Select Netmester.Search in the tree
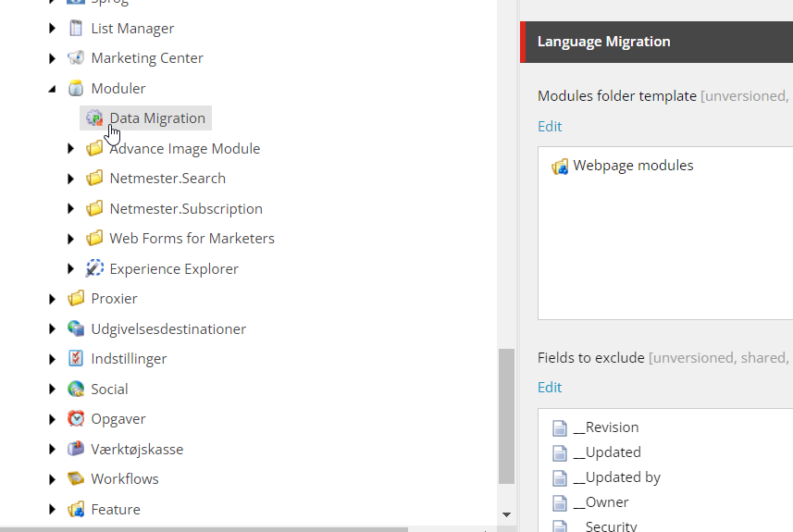The height and width of the screenshot is (532, 793). click(167, 179)
